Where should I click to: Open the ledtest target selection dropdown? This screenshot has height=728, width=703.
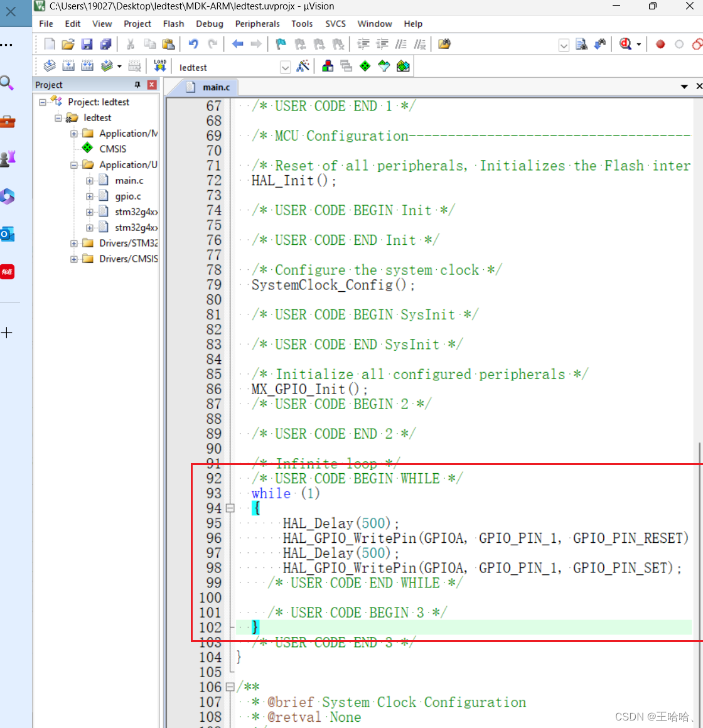285,67
